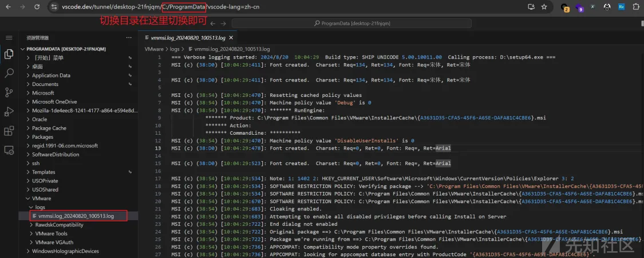Click the install app icon in address bar
The width and height of the screenshot is (644, 258).
pyautogui.click(x=531, y=7)
